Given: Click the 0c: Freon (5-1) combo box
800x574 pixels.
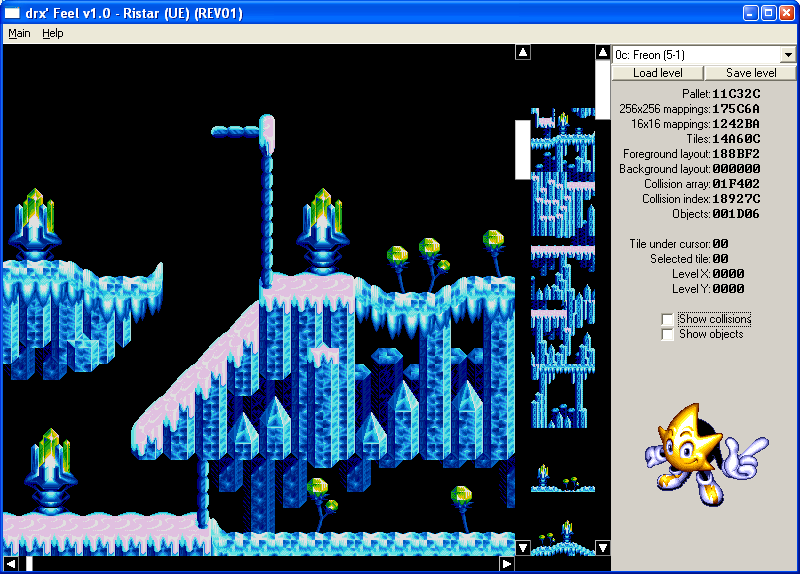Looking at the screenshot, I should coord(704,55).
